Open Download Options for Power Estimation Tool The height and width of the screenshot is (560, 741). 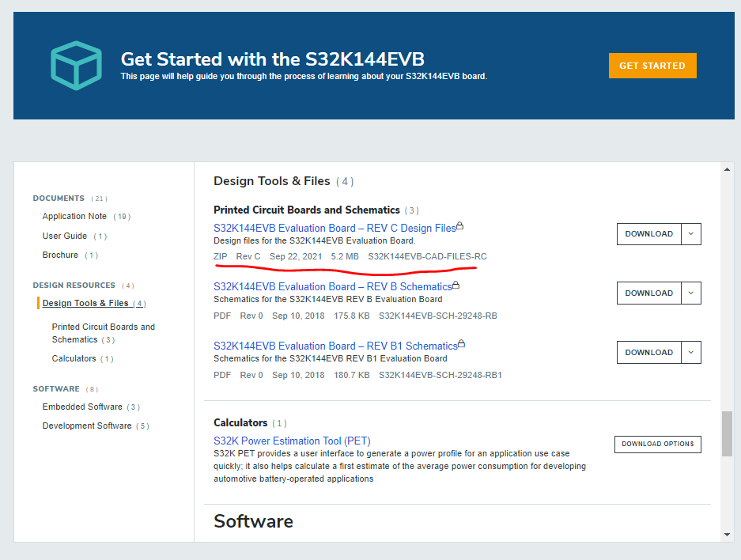click(657, 444)
